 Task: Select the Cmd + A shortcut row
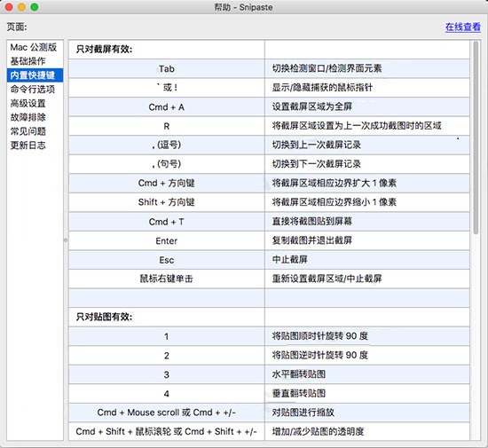click(269, 107)
